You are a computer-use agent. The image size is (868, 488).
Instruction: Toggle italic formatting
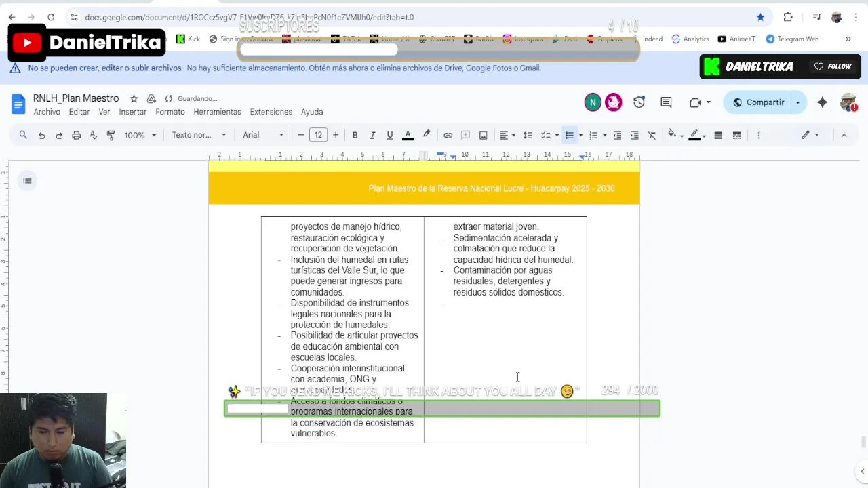pyautogui.click(x=372, y=135)
